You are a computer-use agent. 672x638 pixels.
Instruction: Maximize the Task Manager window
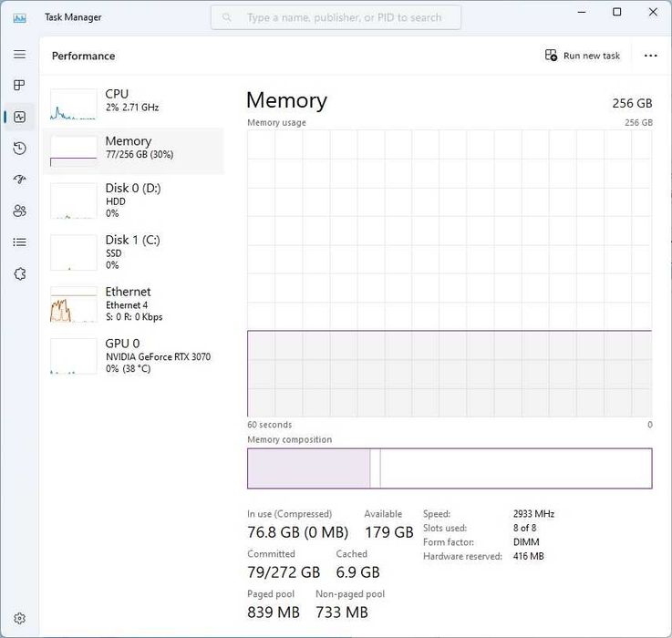pyautogui.click(x=616, y=12)
